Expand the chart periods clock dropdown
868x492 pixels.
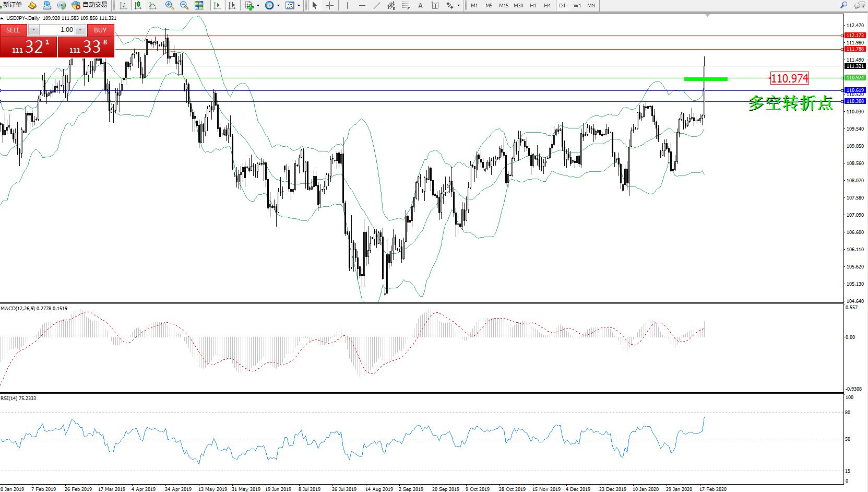click(278, 6)
